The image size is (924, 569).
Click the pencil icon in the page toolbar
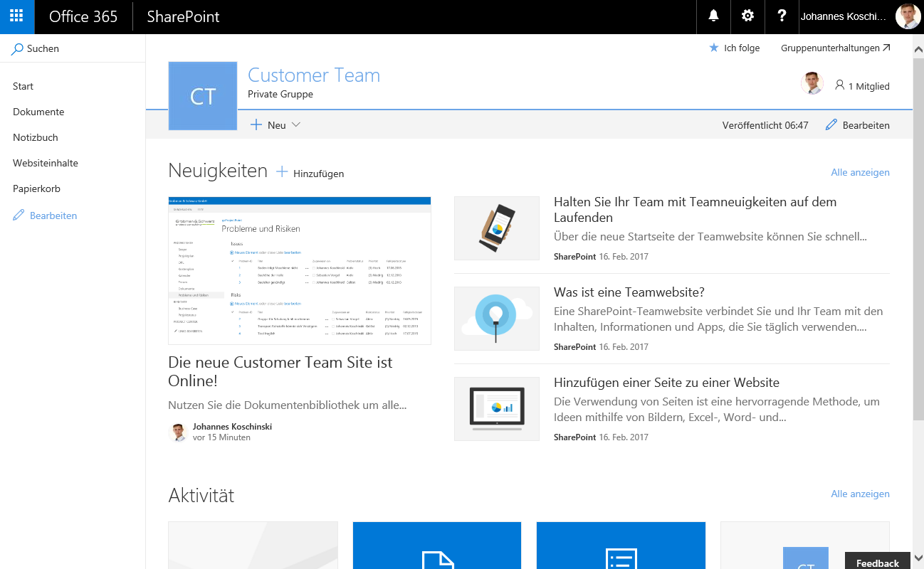831,125
